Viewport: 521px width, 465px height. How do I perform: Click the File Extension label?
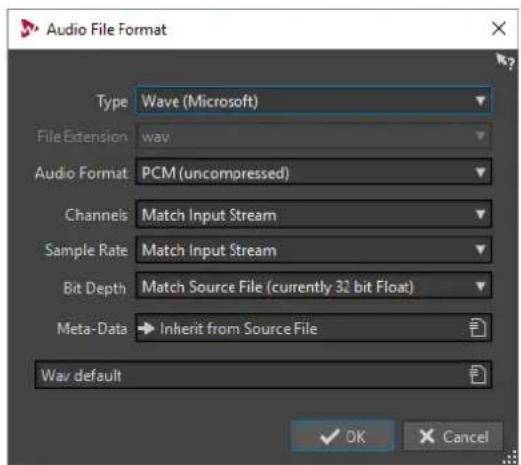point(82,137)
